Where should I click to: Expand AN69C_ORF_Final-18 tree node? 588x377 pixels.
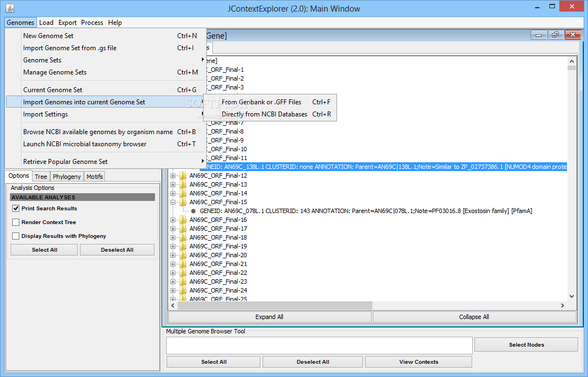[173, 237]
